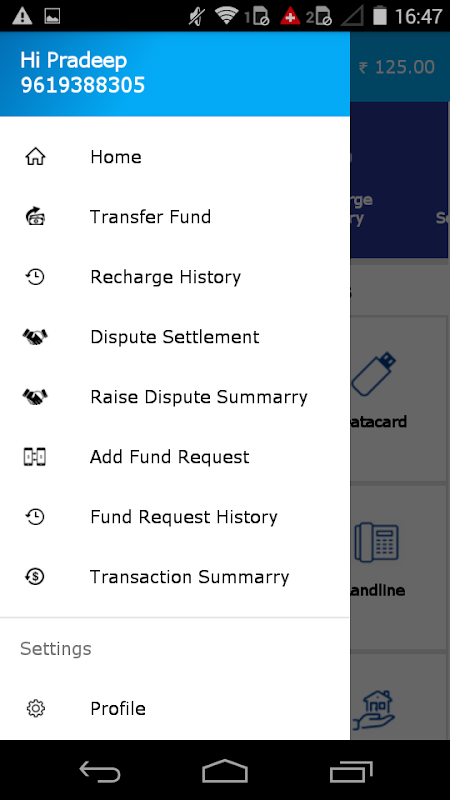The width and height of the screenshot is (450, 800).
Task: Go to Transaction Summarry
Action: click(175, 577)
